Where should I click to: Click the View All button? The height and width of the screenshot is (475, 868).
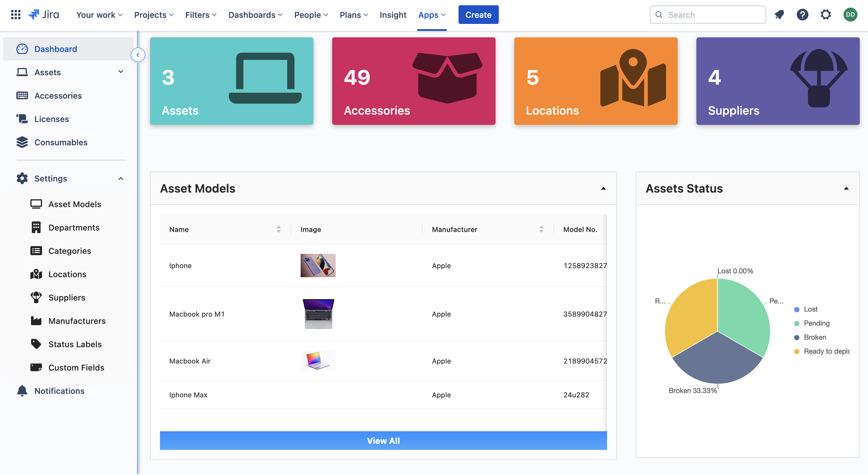coord(383,441)
